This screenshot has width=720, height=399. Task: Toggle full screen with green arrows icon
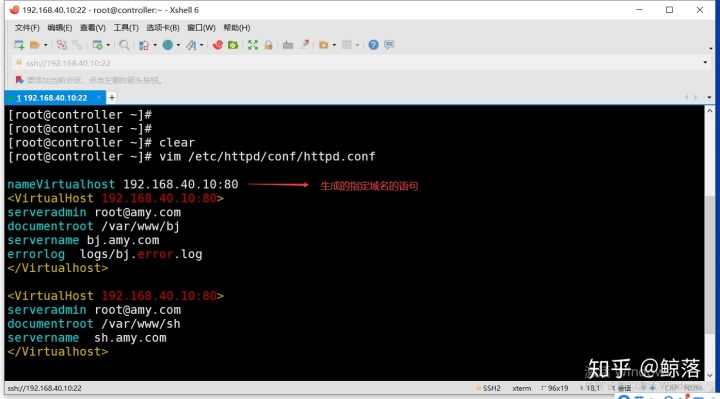[x=253, y=45]
